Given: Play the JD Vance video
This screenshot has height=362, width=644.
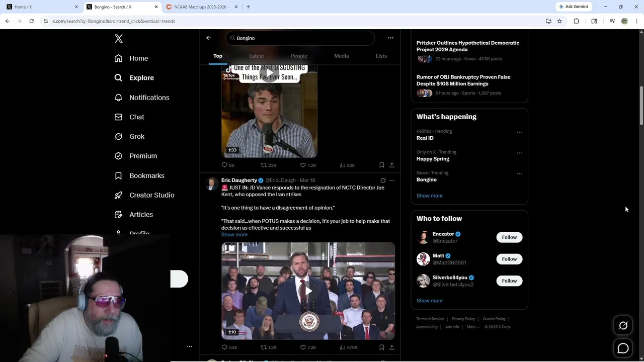Looking at the screenshot, I should (x=308, y=291).
